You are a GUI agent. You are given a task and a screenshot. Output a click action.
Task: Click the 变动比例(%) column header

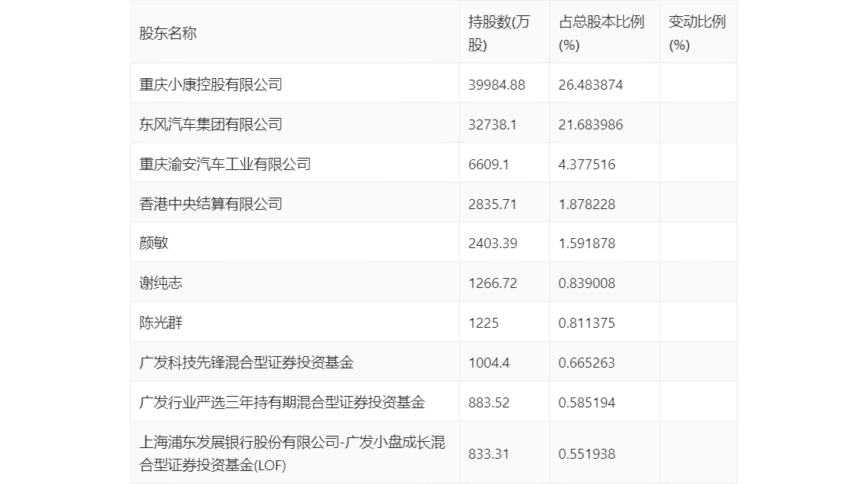click(697, 33)
